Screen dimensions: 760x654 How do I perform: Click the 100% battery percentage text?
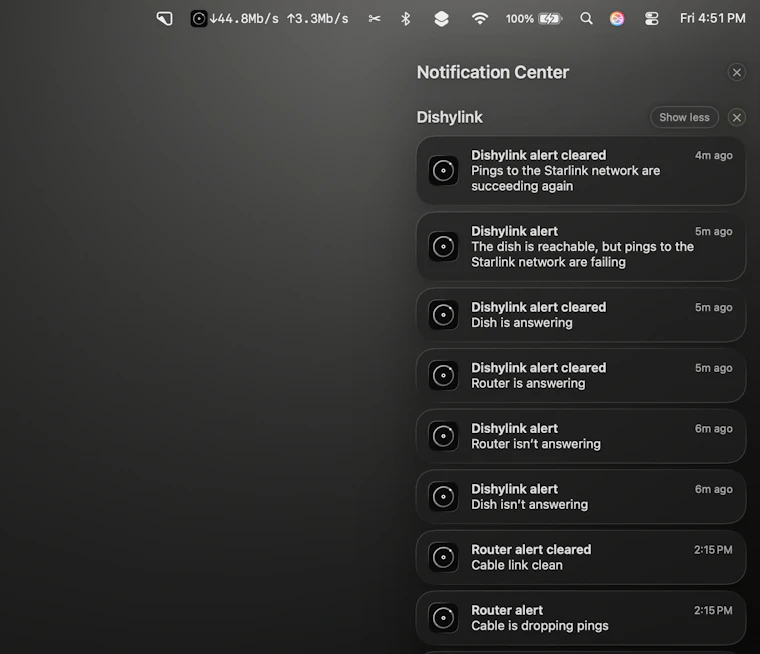520,18
